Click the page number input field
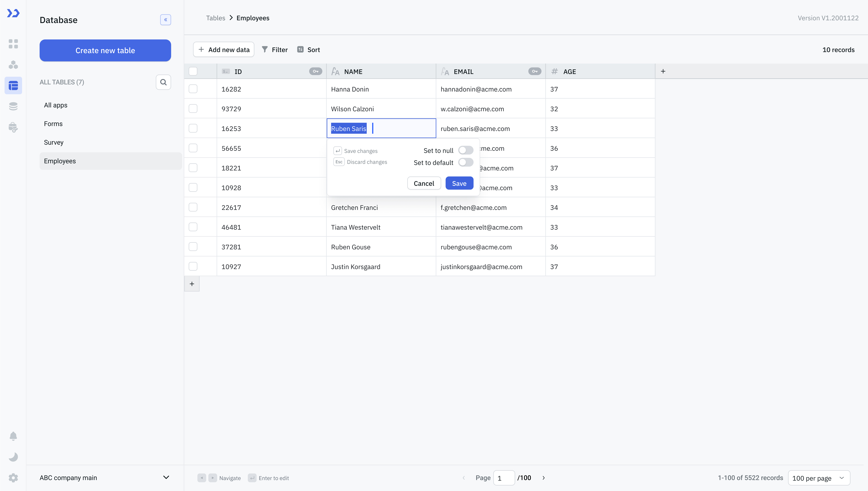 tap(504, 478)
